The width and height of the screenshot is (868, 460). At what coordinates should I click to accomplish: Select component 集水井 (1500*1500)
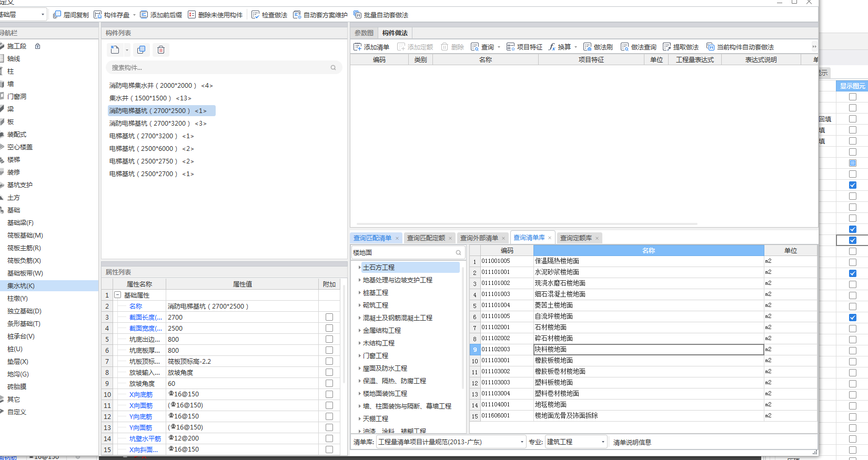point(150,98)
